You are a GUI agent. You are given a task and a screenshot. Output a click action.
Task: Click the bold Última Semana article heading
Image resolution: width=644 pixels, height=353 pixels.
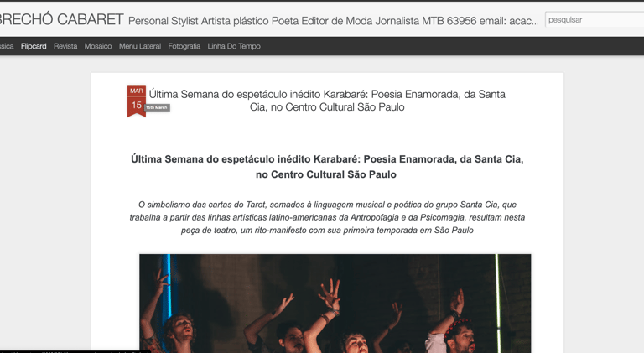coord(327,167)
